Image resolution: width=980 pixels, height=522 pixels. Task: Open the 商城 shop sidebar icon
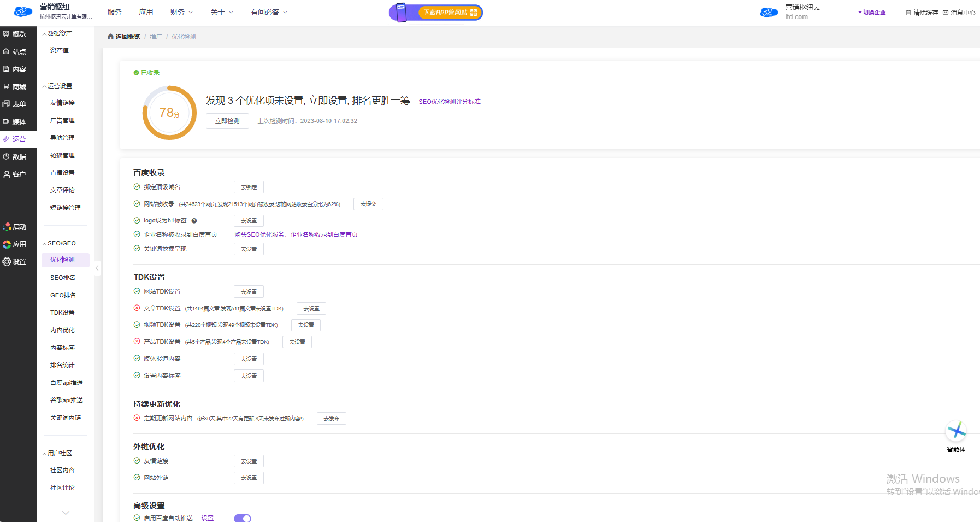point(7,86)
